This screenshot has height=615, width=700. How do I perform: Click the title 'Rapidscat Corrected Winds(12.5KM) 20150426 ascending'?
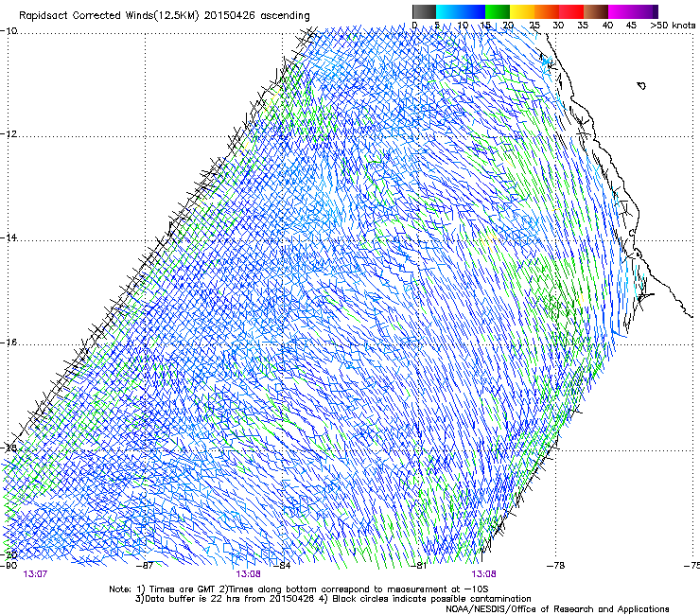tap(165, 16)
